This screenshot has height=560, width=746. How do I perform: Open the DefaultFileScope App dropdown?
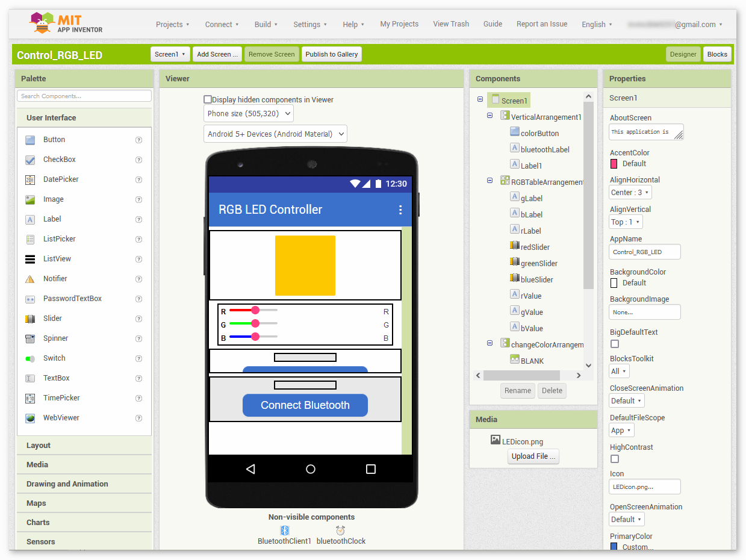(621, 431)
